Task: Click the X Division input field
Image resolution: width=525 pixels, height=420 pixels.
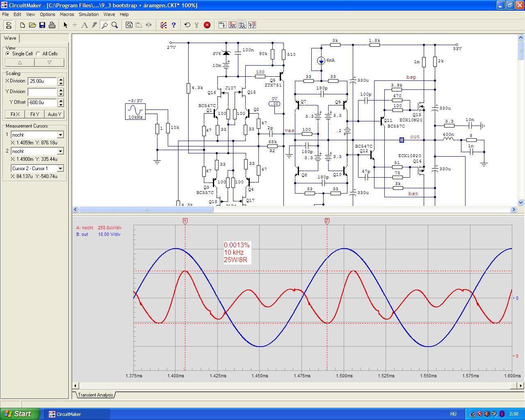Action: pos(42,81)
